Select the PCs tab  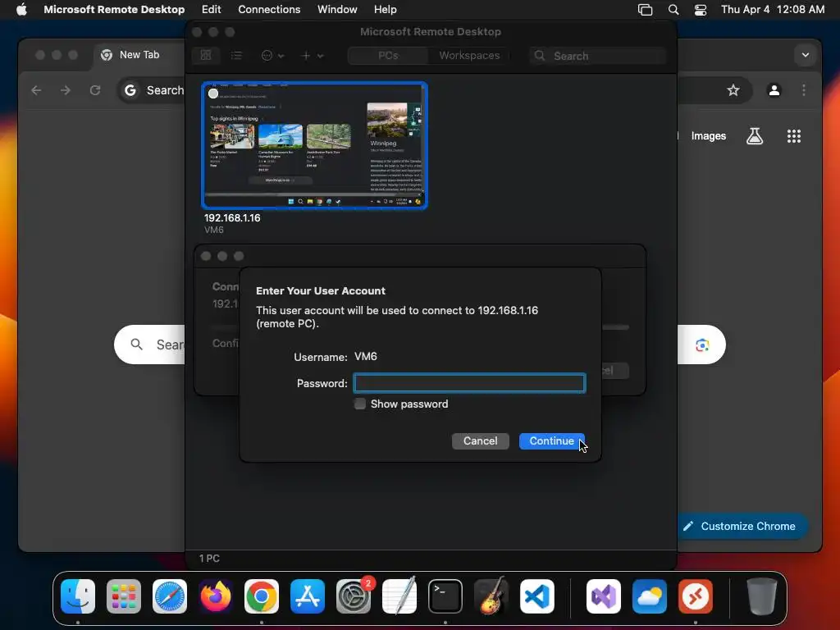tap(388, 56)
